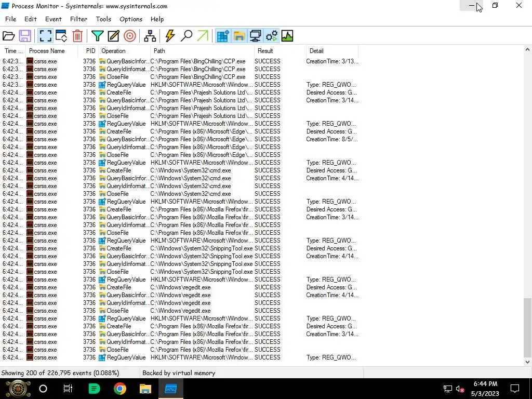Click the Process Monitor taskbar icon

click(170, 389)
